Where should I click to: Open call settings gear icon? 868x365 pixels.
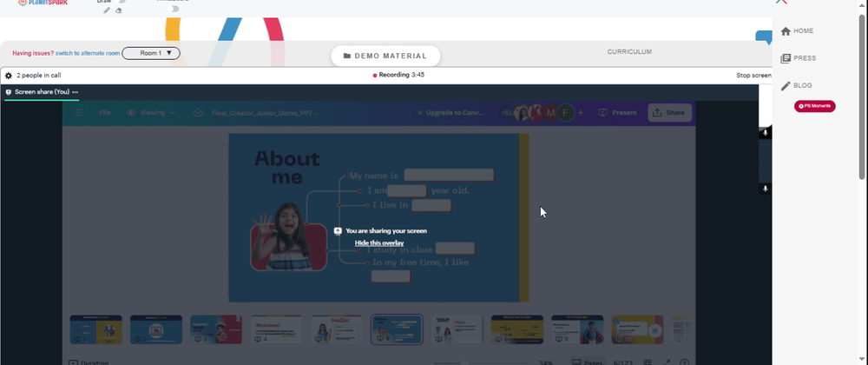(9, 76)
